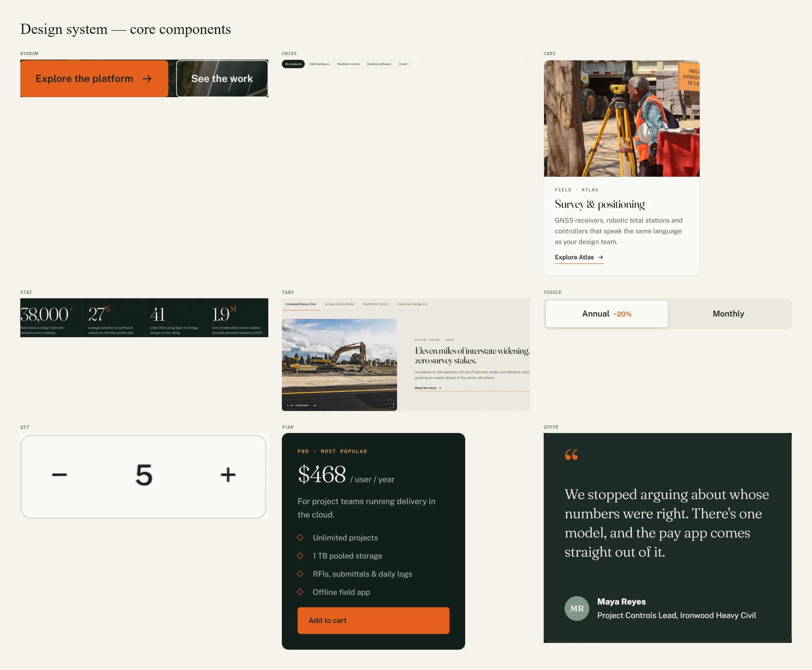
Task: Switch to the Northfork Transit tab
Action: click(375, 304)
